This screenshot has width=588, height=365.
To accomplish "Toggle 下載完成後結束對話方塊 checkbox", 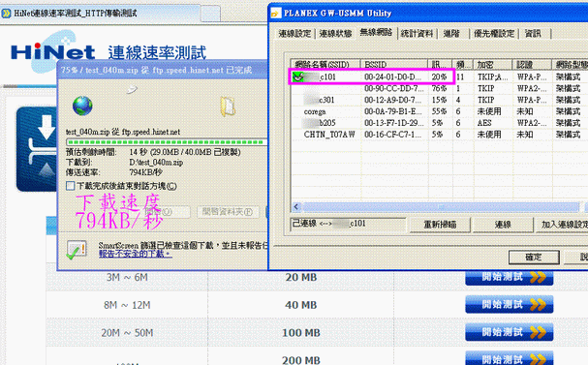I will pos(70,186).
